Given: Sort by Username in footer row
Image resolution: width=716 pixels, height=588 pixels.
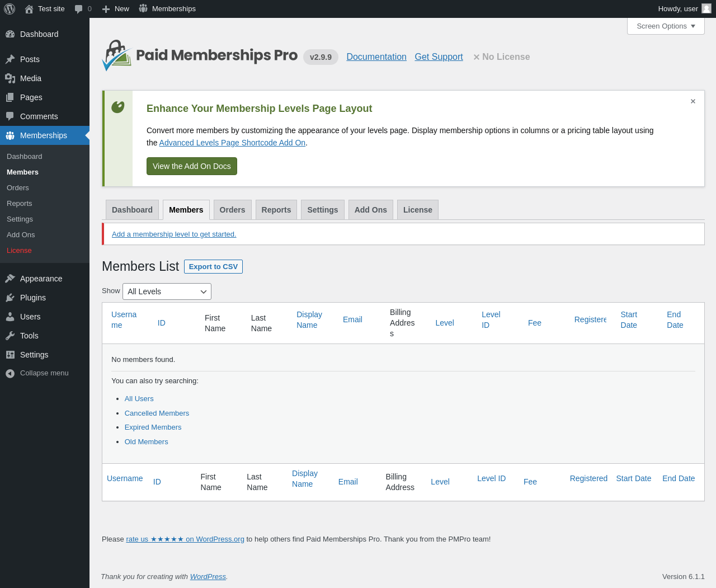Looking at the screenshot, I should 125,478.
